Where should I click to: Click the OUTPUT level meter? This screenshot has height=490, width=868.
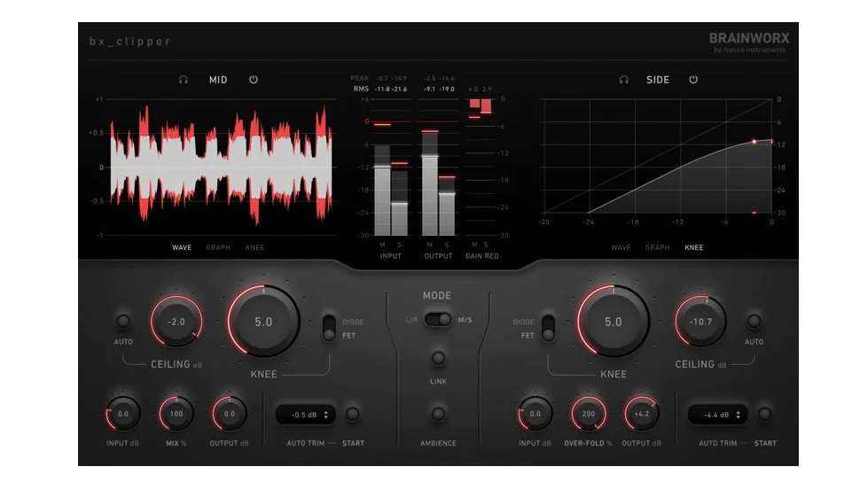pyautogui.click(x=438, y=168)
